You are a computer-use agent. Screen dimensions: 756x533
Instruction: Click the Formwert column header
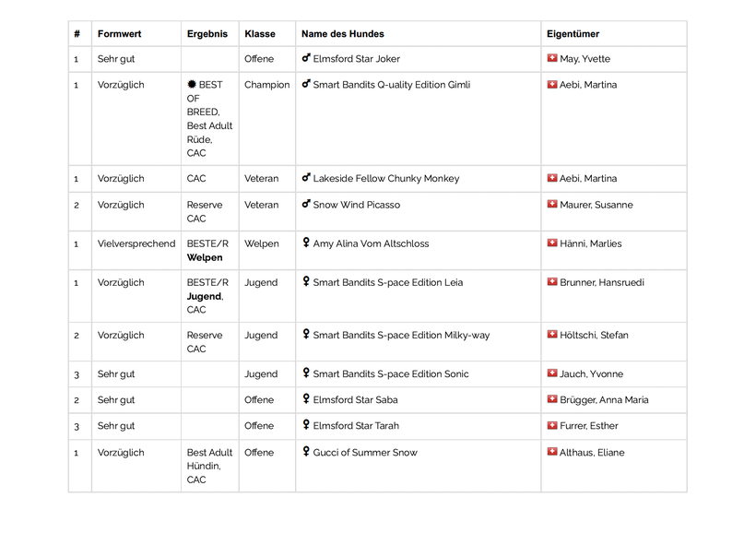click(x=119, y=34)
